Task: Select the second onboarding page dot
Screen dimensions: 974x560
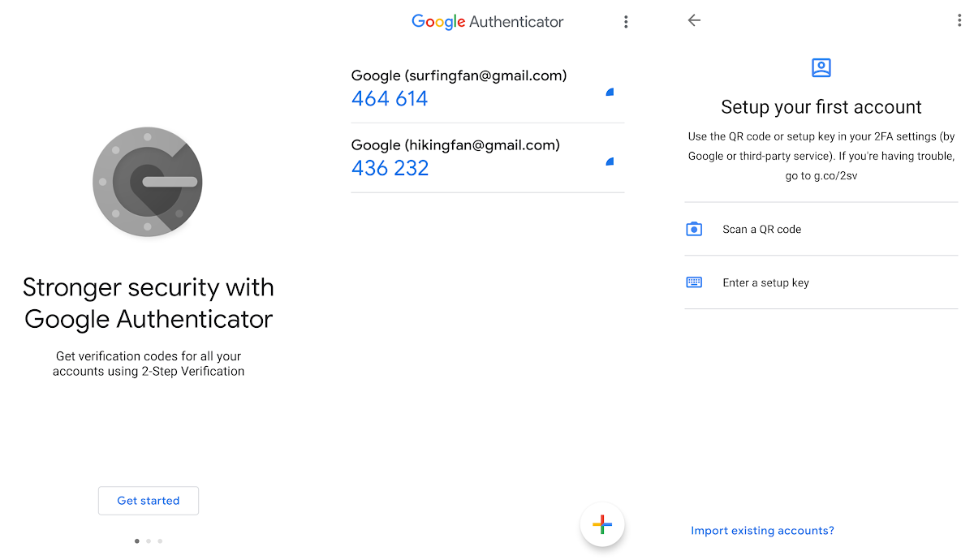Action: pos(148,541)
